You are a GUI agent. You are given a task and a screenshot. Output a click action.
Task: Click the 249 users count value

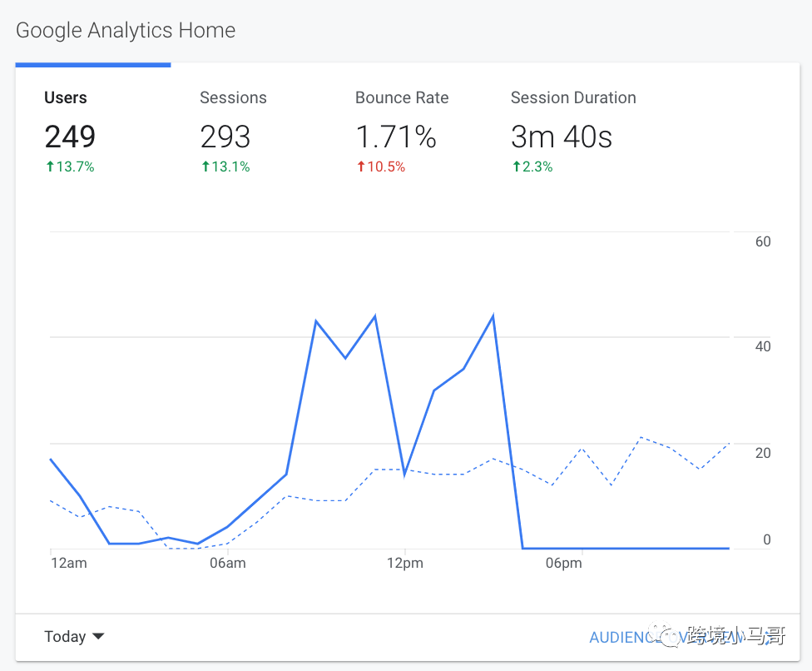click(70, 137)
